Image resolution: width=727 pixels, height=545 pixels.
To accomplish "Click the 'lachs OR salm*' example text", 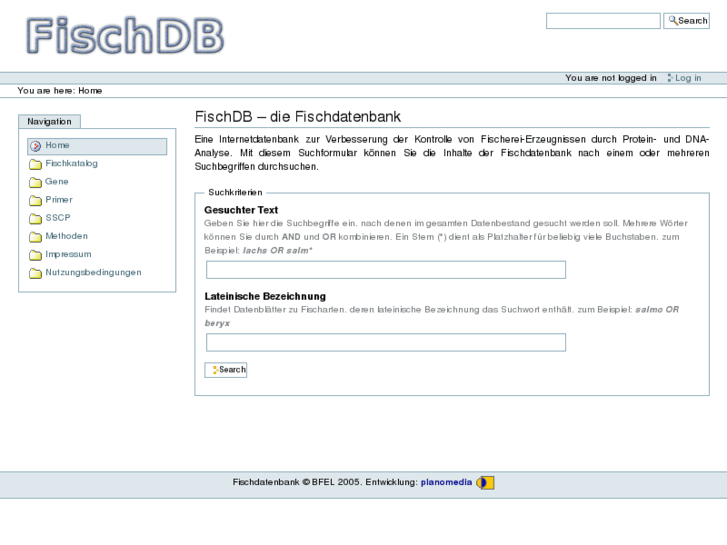I will [277, 250].
